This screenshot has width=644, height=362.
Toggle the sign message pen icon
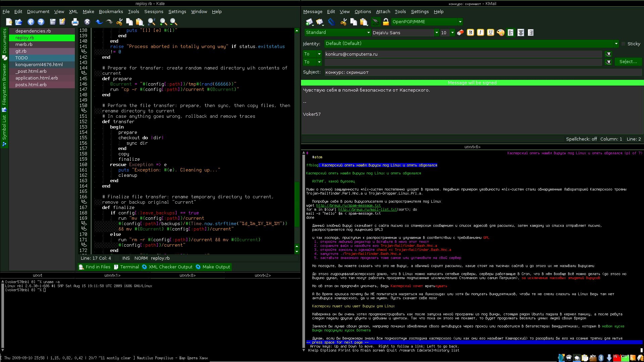376,22
